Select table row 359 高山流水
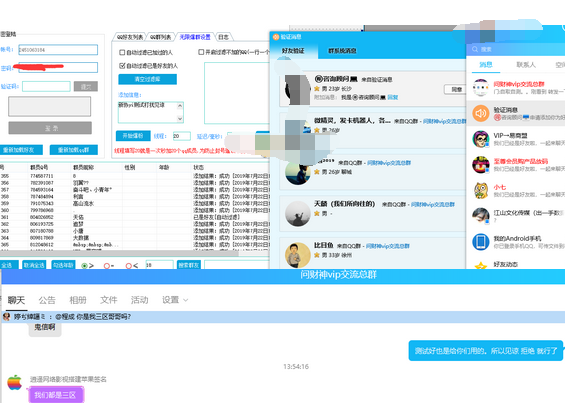Image resolution: width=565 pixels, height=403 pixels. (x=134, y=204)
